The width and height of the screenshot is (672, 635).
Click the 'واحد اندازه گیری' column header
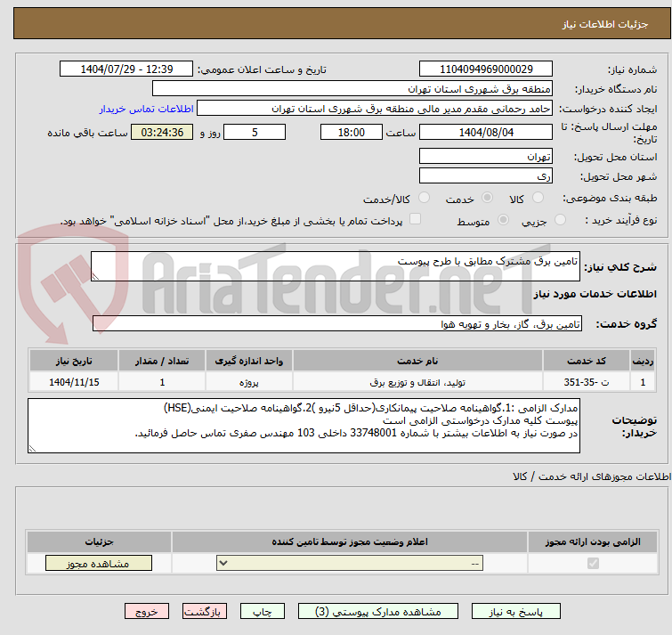[249, 361]
